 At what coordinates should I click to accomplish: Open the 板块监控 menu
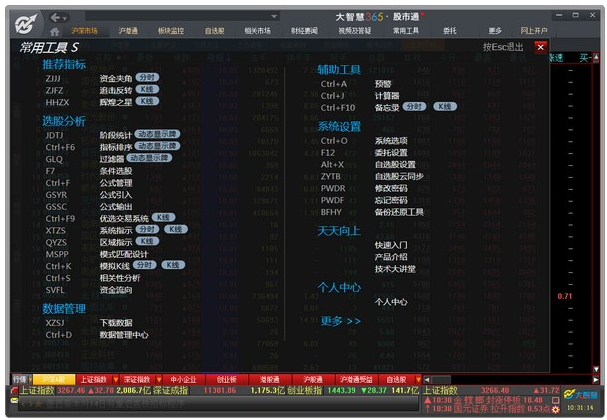(x=171, y=31)
